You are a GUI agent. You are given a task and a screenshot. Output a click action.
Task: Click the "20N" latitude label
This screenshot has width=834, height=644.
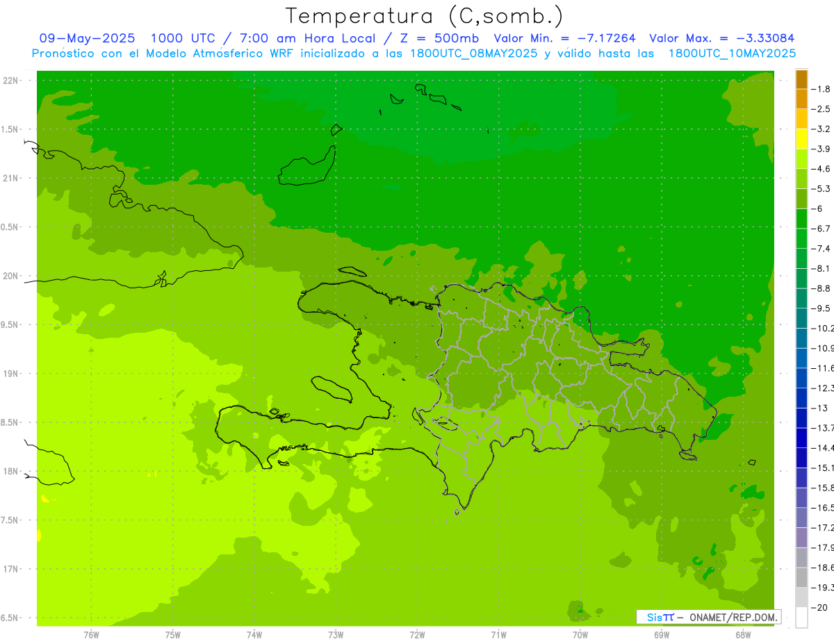(11, 276)
